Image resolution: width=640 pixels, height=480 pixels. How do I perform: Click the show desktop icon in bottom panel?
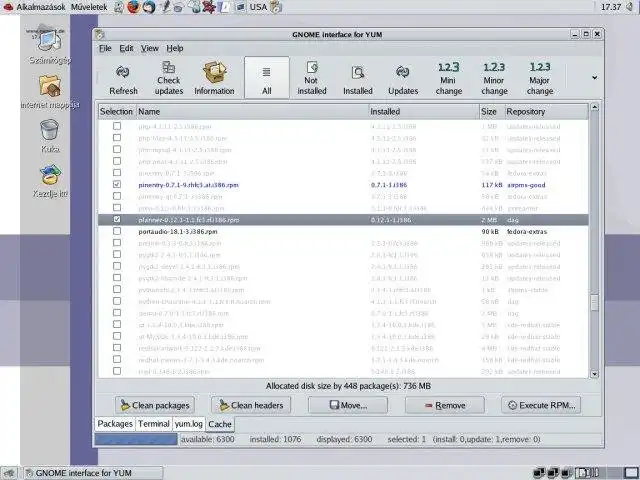pyautogui.click(x=9, y=473)
